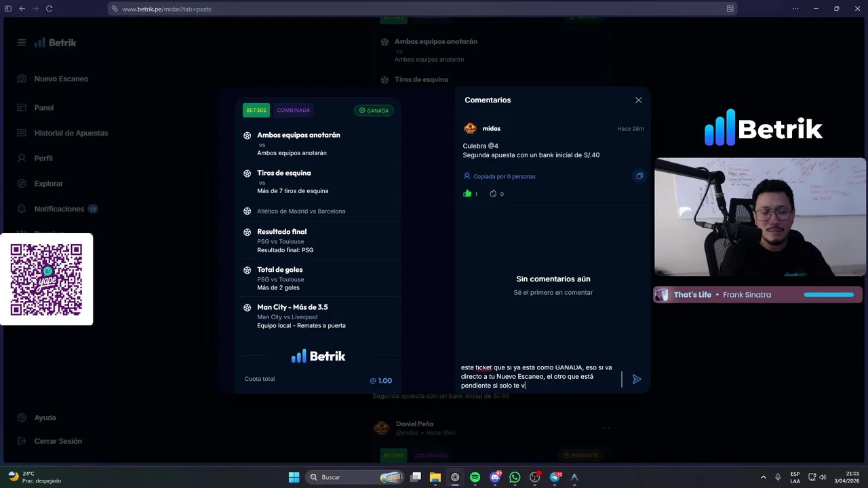Viewport: 868px width, 488px height.
Task: Open the Betrik logo home link
Action: [56, 42]
